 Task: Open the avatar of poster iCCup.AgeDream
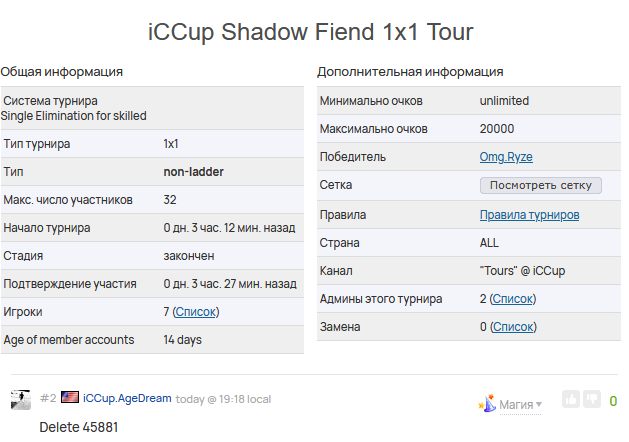pos(20,399)
